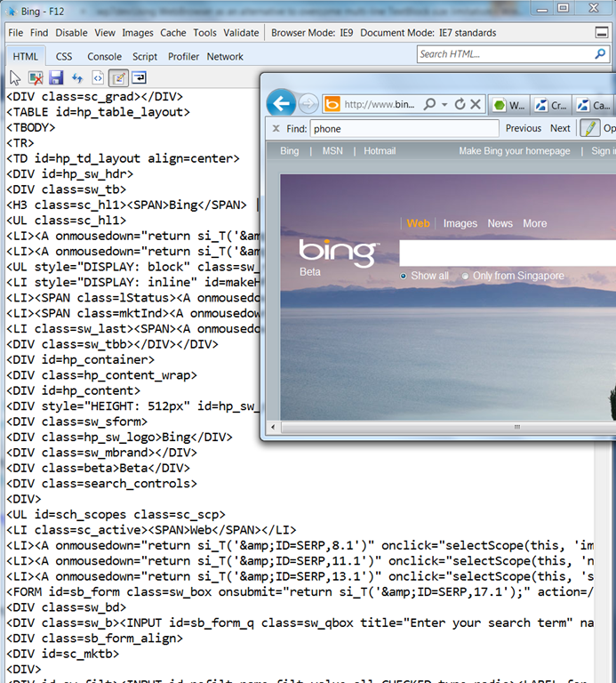Click the Next button in Find bar
This screenshot has width=616, height=683.
pos(560,128)
